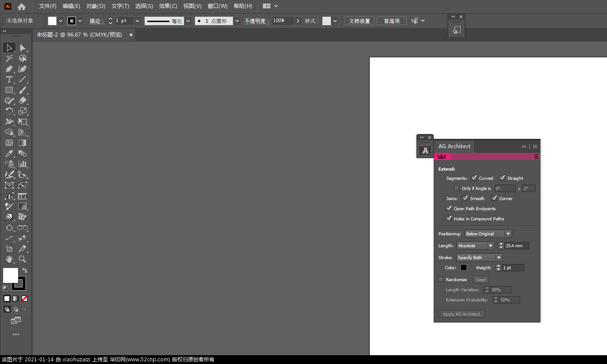
Task: Select the Line Segment tool
Action: pyautogui.click(x=23, y=79)
